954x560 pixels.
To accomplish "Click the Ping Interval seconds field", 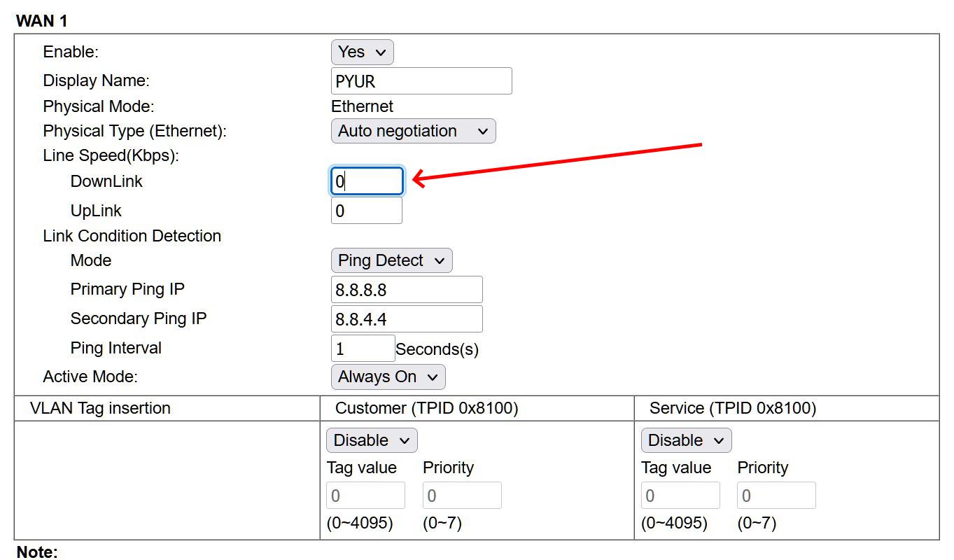I will tap(363, 349).
